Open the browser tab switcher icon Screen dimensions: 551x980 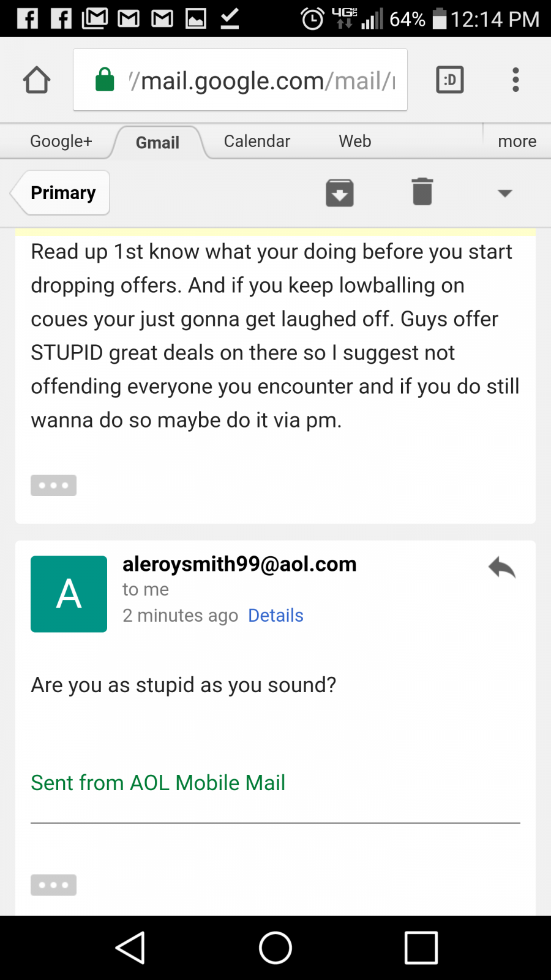pos(450,80)
